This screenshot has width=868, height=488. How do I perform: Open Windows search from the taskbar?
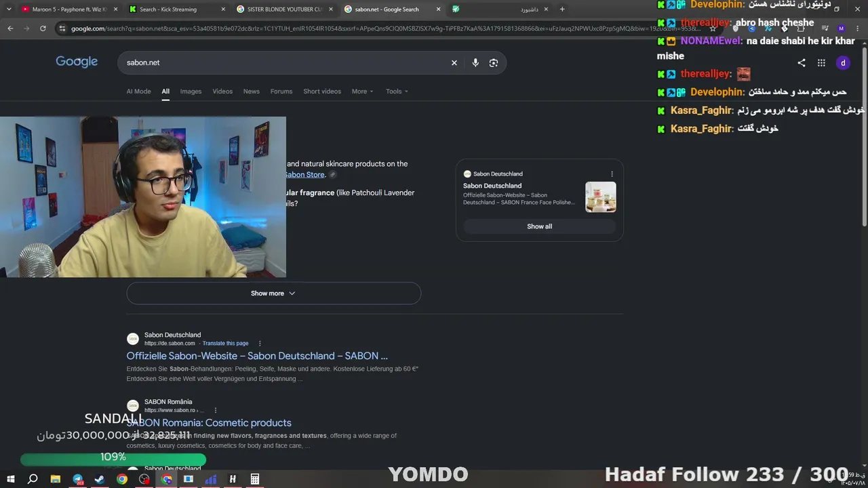point(33,479)
